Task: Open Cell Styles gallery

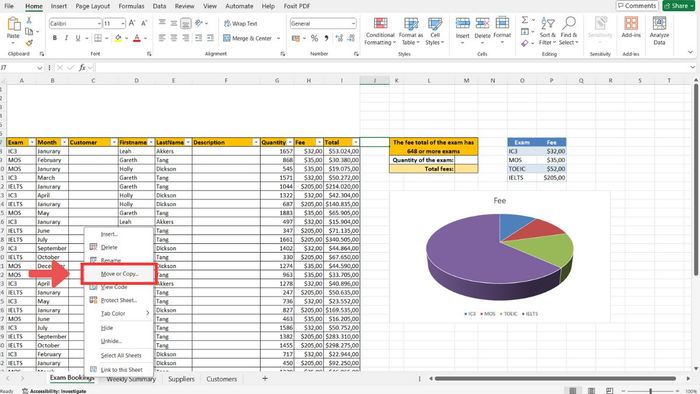Action: tap(435, 31)
